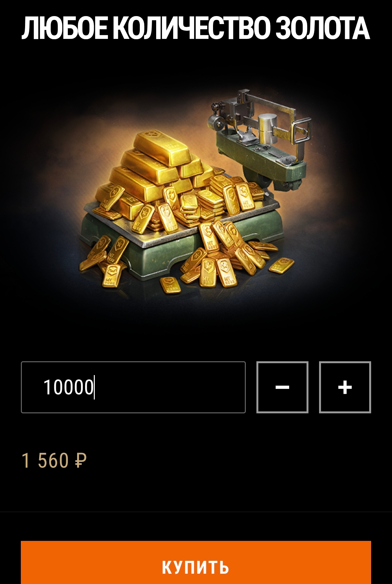Viewport: 392px width, 584px height.
Task: Tap the word ЗОЛОТА in the heading
Action: [x=323, y=28]
